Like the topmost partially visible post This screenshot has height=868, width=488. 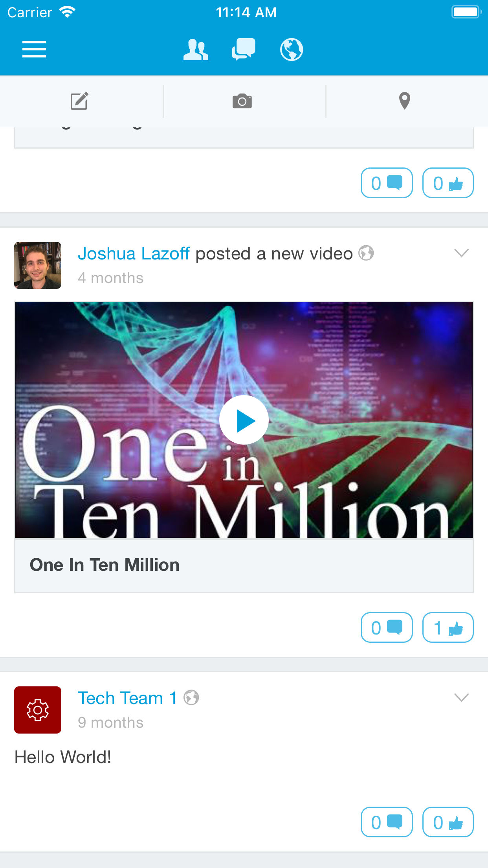[x=448, y=183]
